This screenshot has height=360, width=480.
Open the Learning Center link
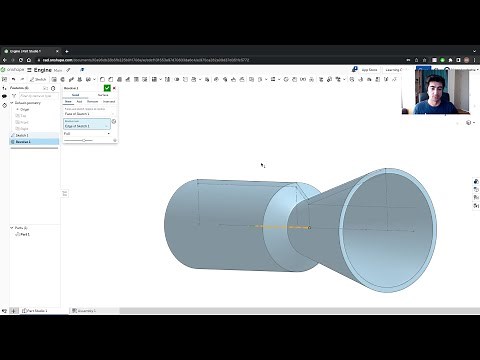(394, 70)
